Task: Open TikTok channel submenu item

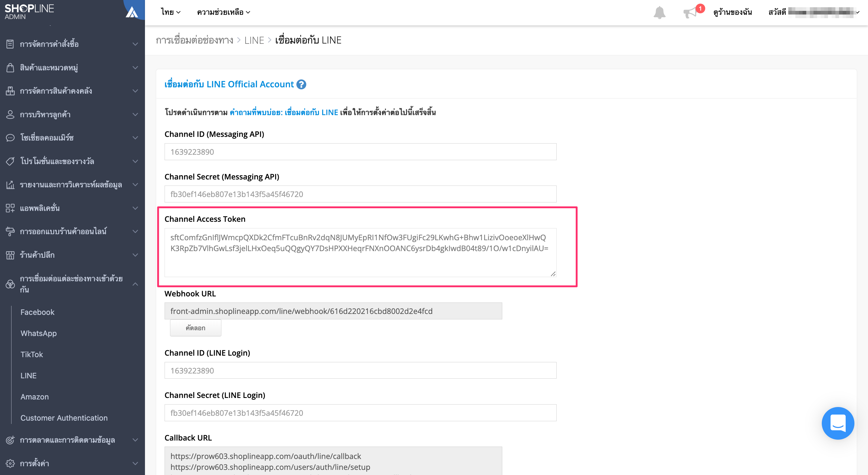Action: tap(32, 354)
